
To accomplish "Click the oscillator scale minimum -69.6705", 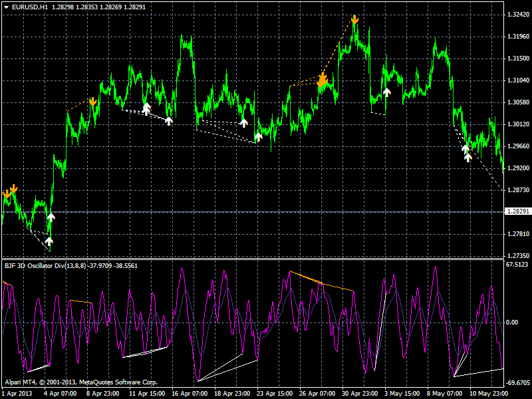I will pyautogui.click(x=518, y=383).
